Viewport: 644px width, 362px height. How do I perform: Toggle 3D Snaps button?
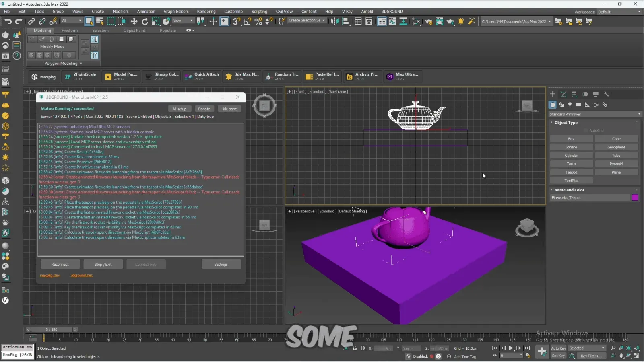tap(237, 21)
